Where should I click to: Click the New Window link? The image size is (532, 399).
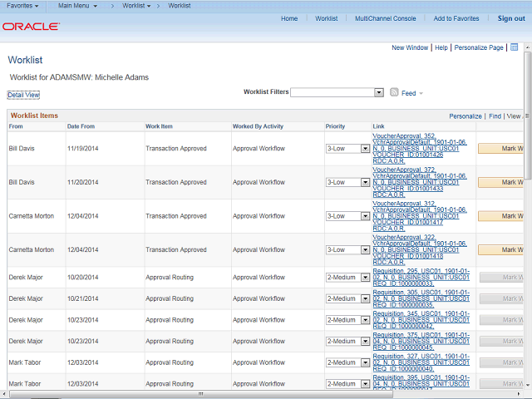(410, 48)
